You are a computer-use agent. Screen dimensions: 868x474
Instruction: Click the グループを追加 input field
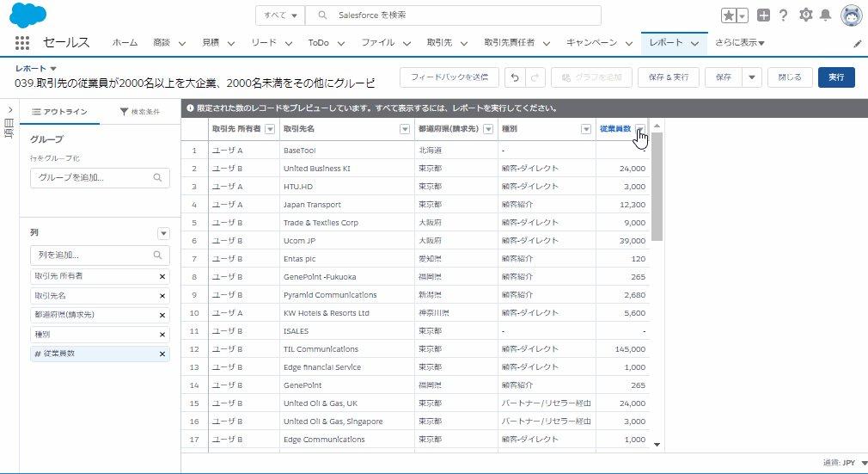click(x=101, y=178)
